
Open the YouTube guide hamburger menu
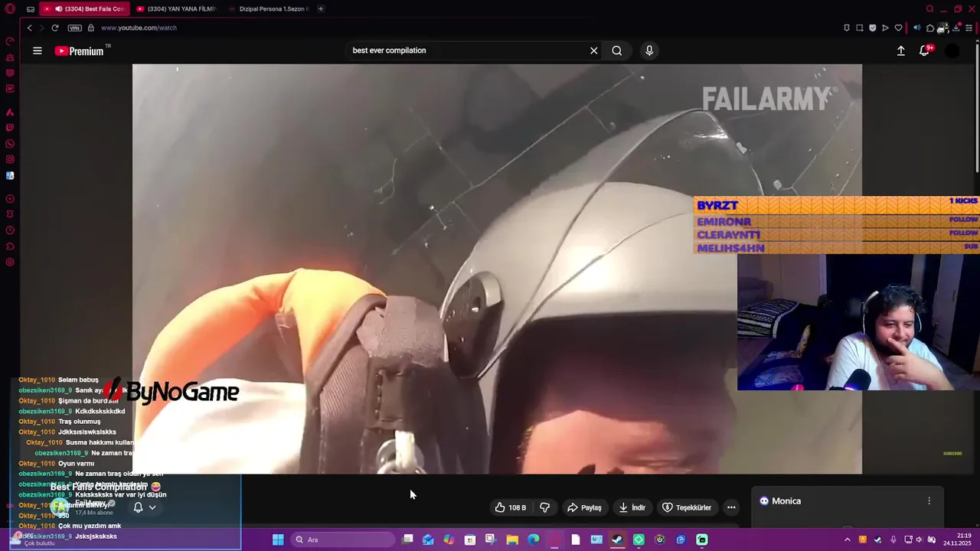tap(38, 51)
